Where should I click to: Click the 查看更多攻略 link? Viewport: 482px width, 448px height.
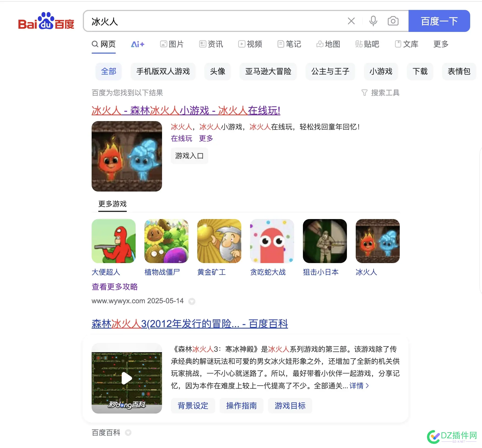tap(114, 287)
